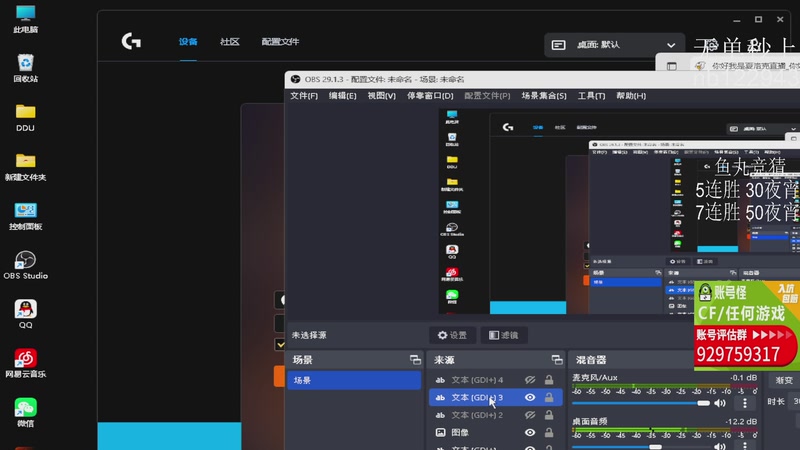
Task: Click the -0.1 dB microphone level text
Action: tap(743, 378)
